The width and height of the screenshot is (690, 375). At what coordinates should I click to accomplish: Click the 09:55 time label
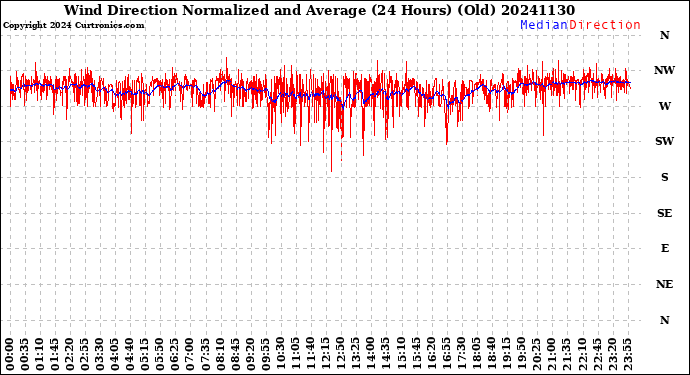pos(265,354)
